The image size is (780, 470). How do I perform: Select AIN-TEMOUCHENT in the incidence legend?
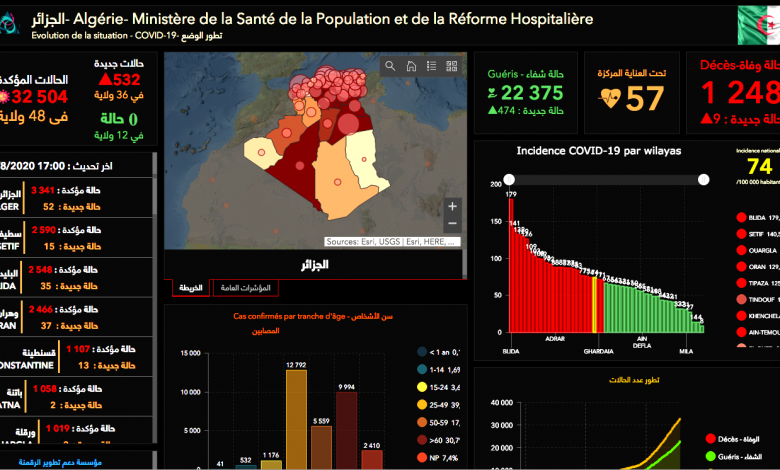[x=758, y=332]
